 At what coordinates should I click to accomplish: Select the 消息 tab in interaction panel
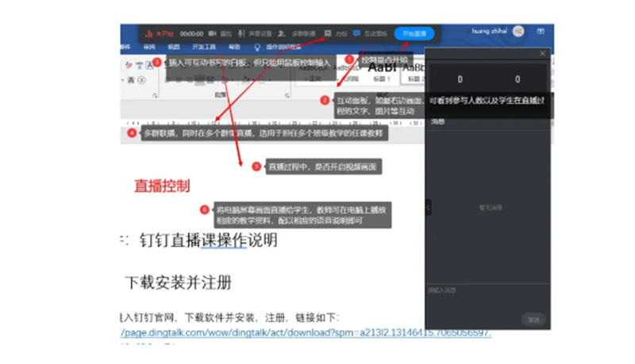[437, 122]
